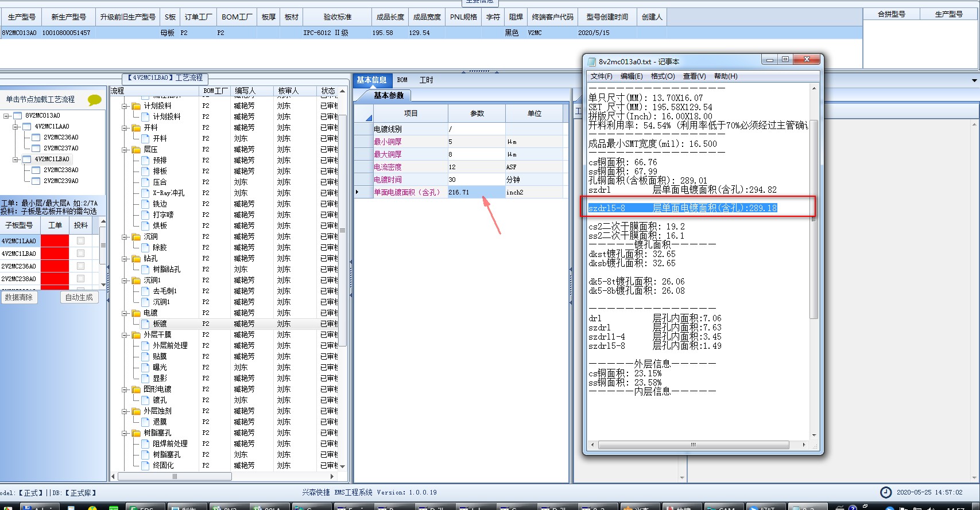Viewport: 980px width, 510px height.
Task: Click the process tree horizontal scrollbar
Action: [x=175, y=476]
